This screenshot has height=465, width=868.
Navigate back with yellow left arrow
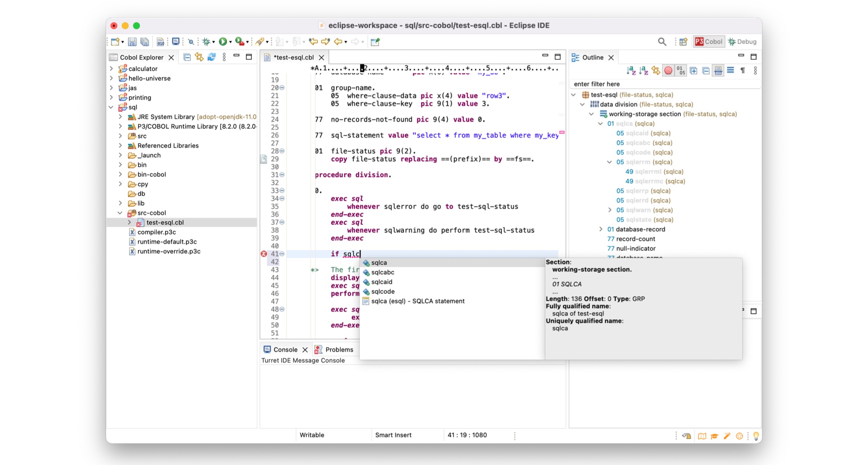coord(338,42)
